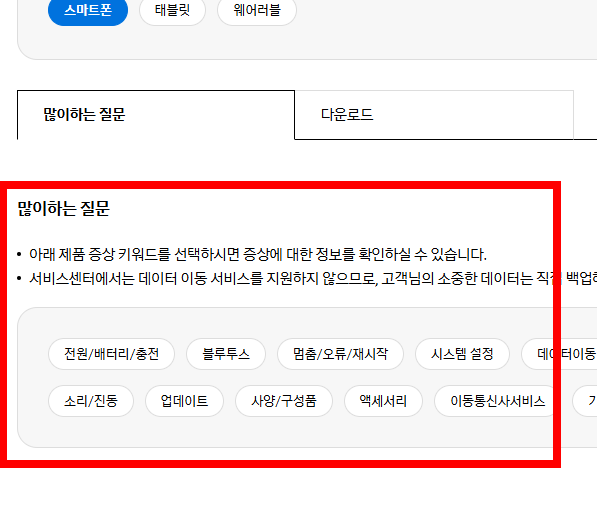Select the 멈춤/오류/재시작 keyword

(x=340, y=354)
